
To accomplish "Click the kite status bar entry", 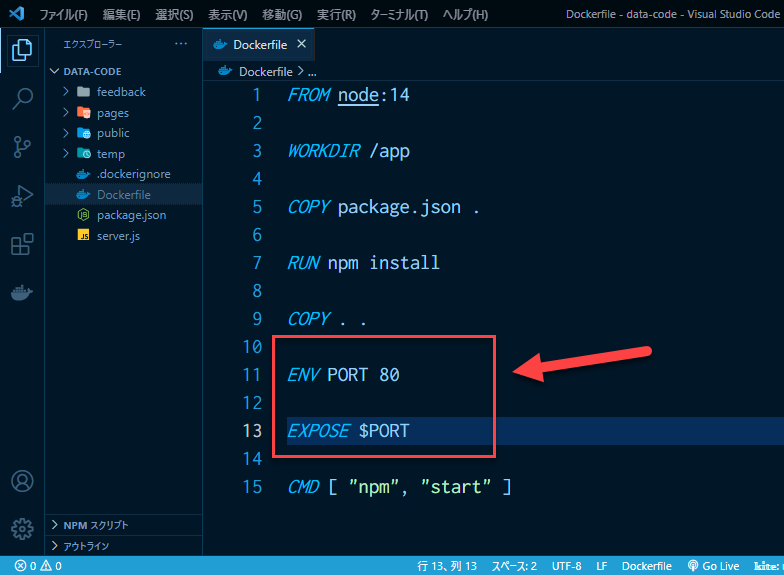I will pos(768,566).
